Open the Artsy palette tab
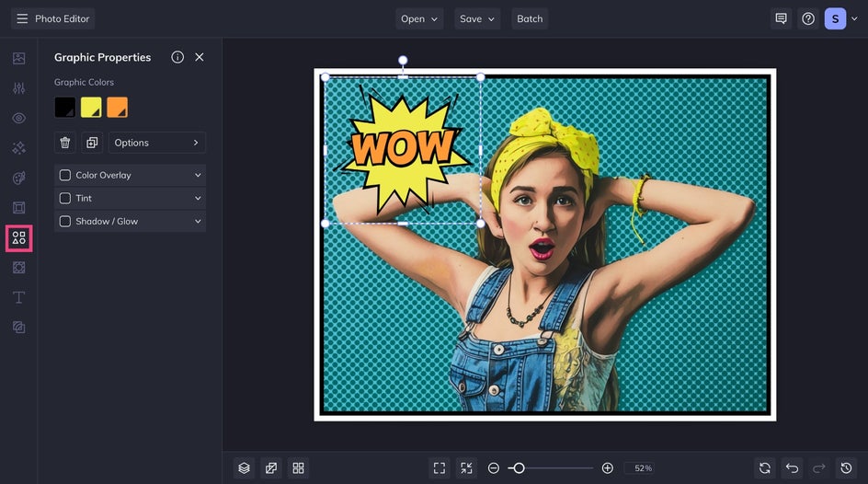Screen dimensions: 868x484 [18, 178]
